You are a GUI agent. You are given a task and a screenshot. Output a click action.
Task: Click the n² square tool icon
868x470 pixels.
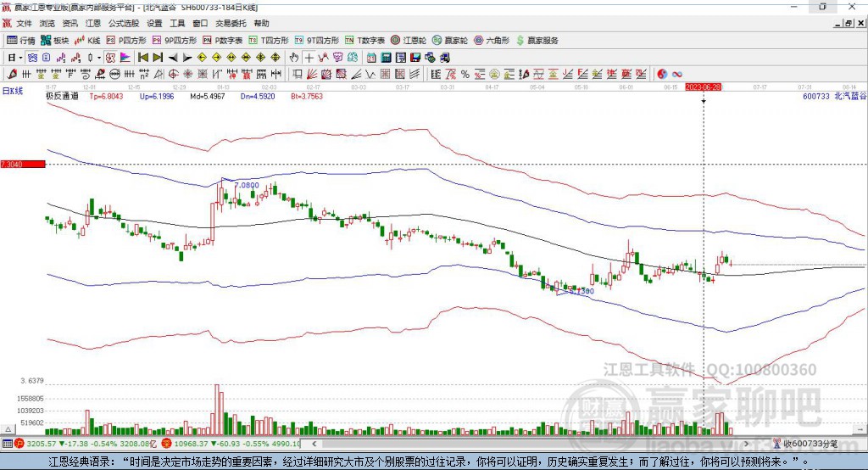[144, 75]
